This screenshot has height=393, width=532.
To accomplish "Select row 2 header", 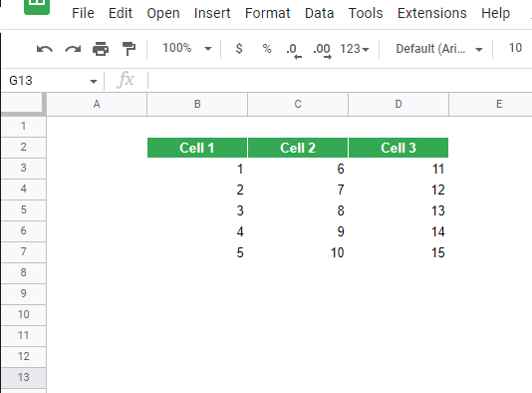I will [23, 148].
